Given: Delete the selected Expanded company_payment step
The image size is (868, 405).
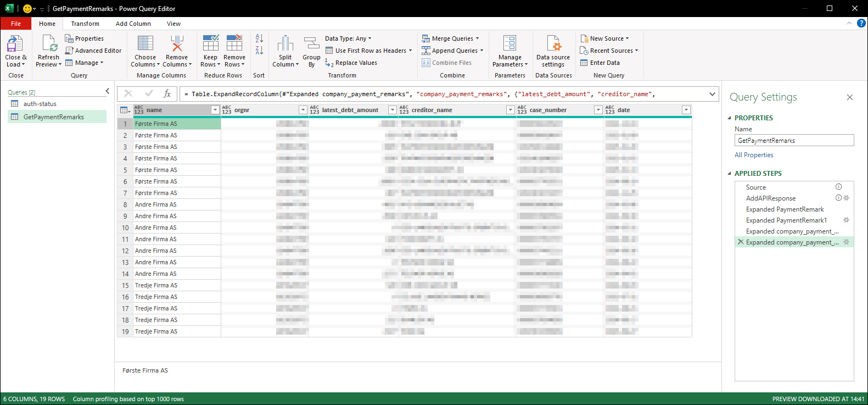Looking at the screenshot, I should [x=741, y=242].
